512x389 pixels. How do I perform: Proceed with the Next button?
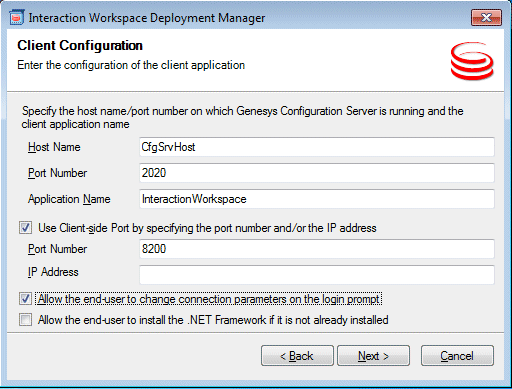point(374,356)
